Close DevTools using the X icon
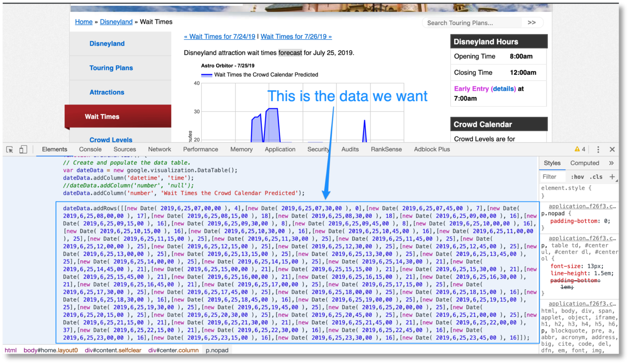This screenshot has height=364, width=629. pos(612,149)
